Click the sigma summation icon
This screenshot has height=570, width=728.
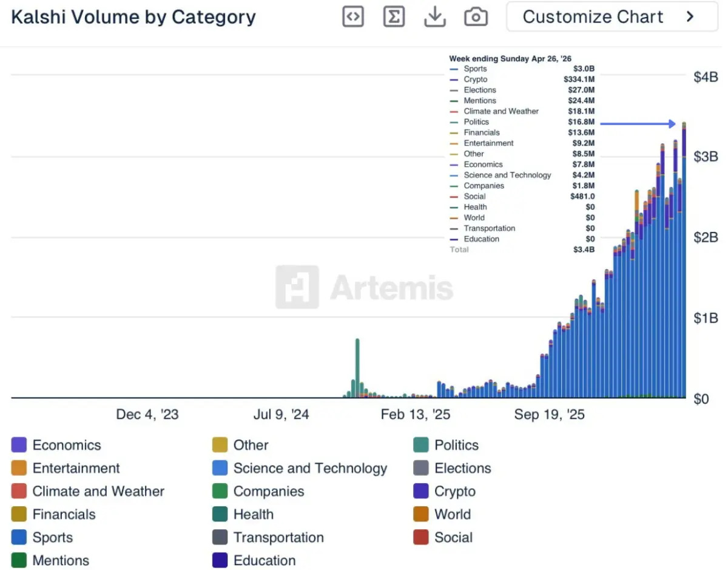tap(394, 17)
